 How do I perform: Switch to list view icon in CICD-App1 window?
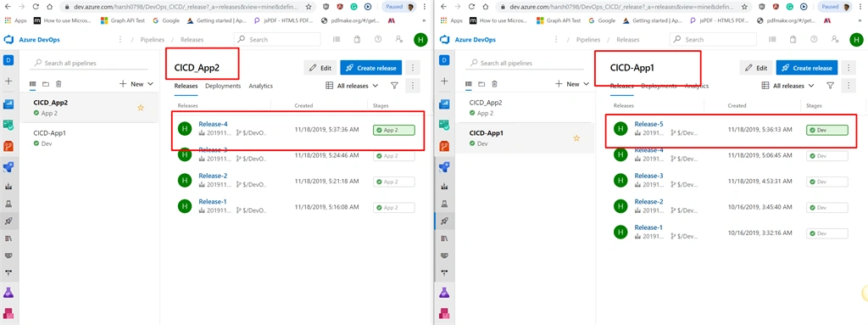click(468, 84)
